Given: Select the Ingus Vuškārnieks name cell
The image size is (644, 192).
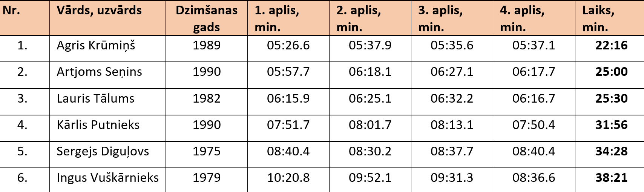Looking at the screenshot, I should point(107,178).
